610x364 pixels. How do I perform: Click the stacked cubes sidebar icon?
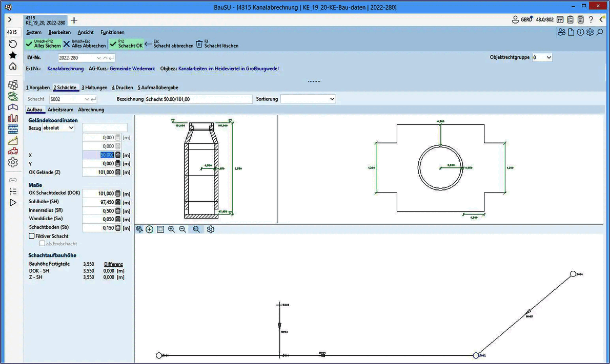click(13, 84)
